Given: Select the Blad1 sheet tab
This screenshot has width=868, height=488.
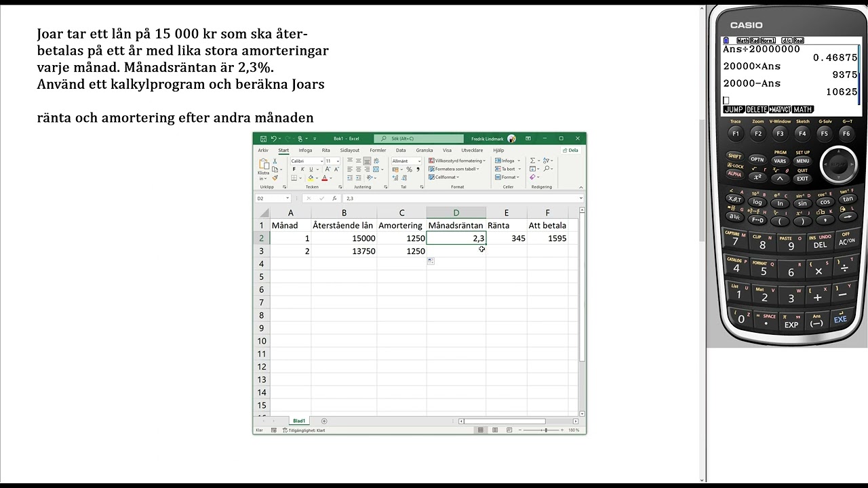Looking at the screenshot, I should (299, 421).
